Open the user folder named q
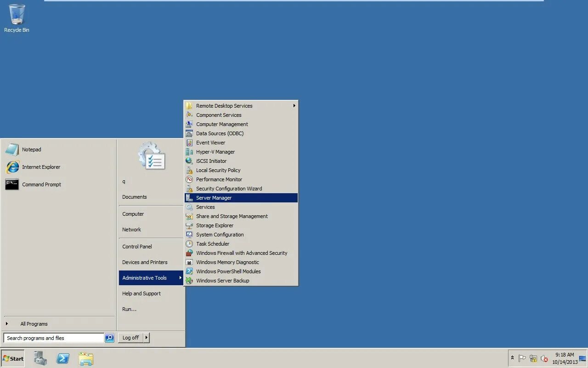The width and height of the screenshot is (588, 368). pyautogui.click(x=124, y=181)
